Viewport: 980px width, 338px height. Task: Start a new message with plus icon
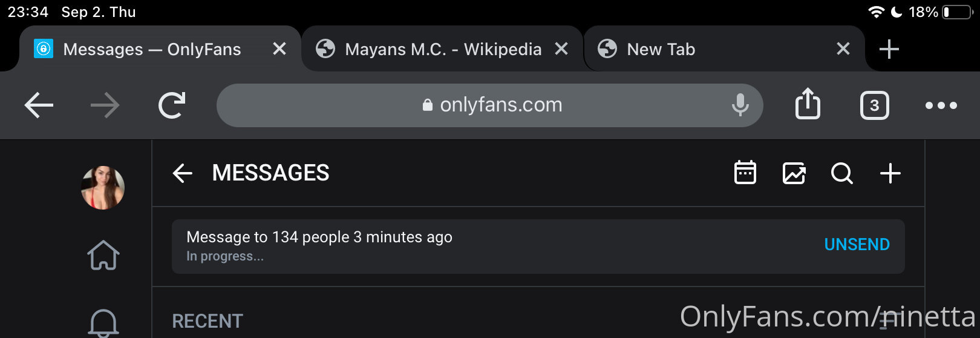pyautogui.click(x=890, y=173)
